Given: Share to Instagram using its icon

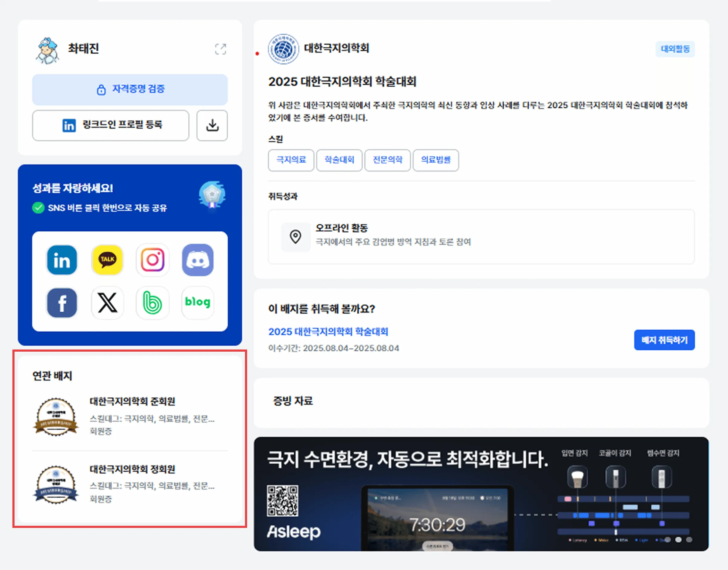Looking at the screenshot, I should pyautogui.click(x=152, y=260).
